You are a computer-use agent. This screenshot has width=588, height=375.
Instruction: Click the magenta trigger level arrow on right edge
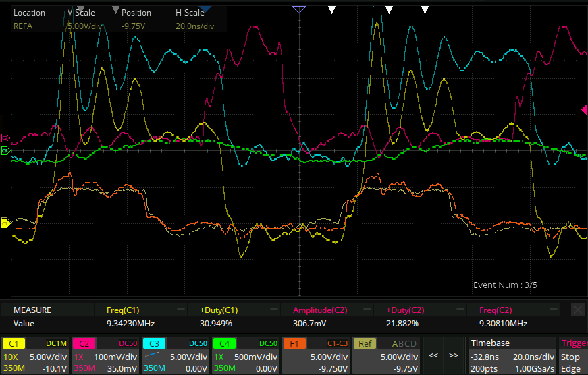click(x=584, y=109)
